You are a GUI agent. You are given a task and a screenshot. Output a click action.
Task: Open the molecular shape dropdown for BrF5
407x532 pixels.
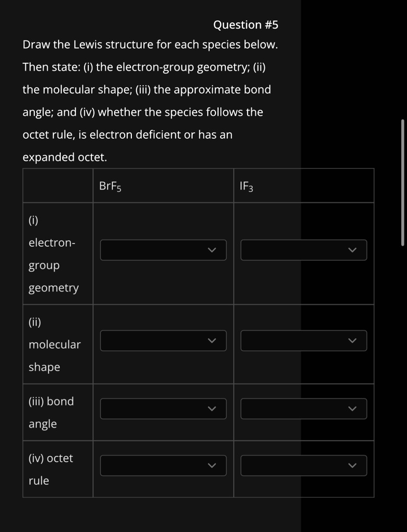(163, 341)
